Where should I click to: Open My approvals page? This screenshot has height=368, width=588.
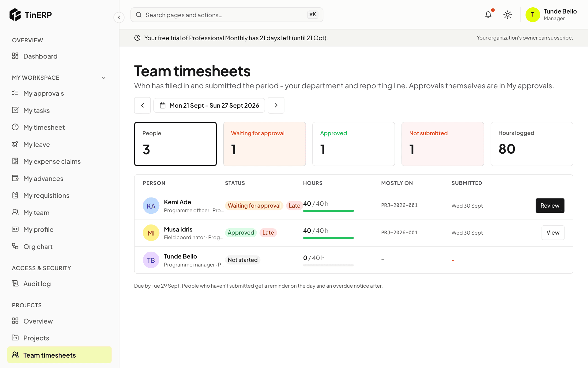point(59,93)
